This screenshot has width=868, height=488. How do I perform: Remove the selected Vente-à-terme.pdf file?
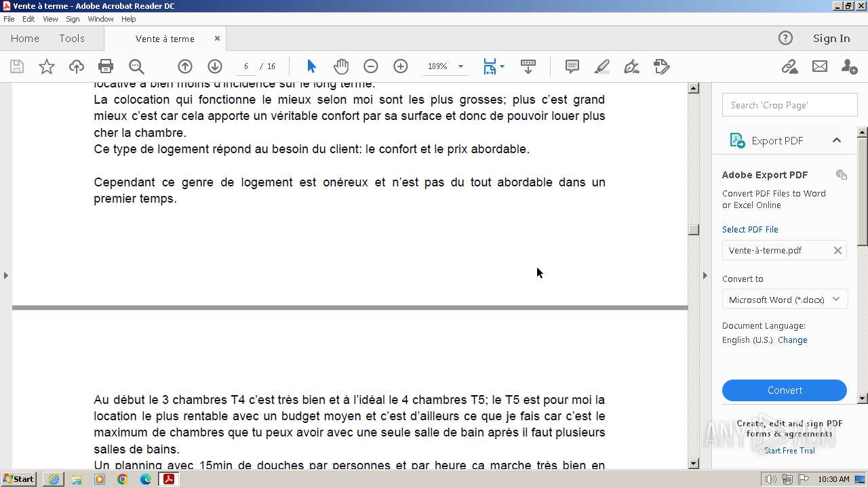point(837,250)
